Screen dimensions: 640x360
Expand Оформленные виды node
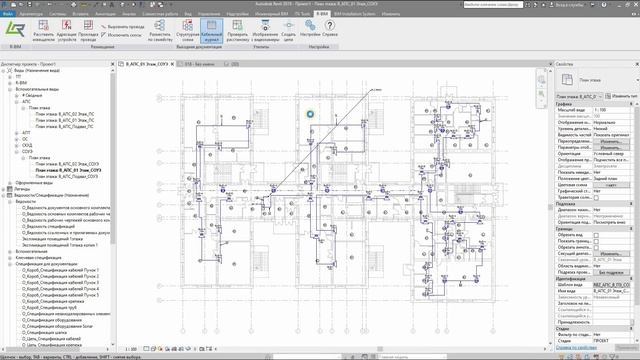pyautogui.click(x=10, y=183)
